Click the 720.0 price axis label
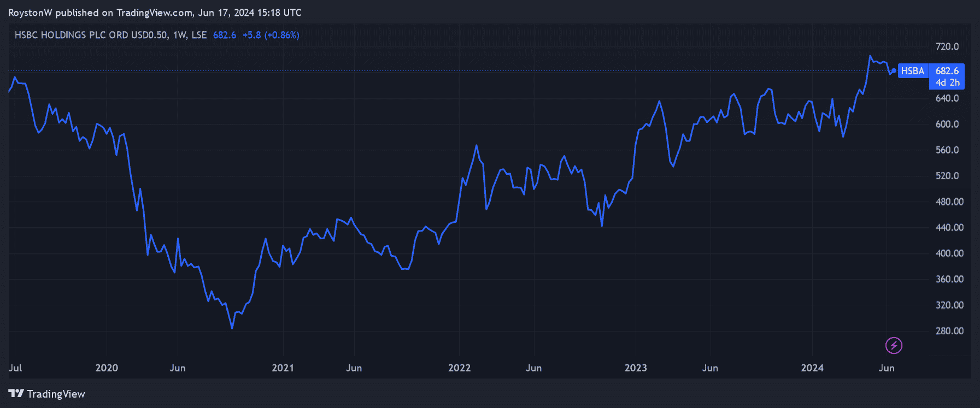This screenshot has width=980, height=408. coord(947,47)
